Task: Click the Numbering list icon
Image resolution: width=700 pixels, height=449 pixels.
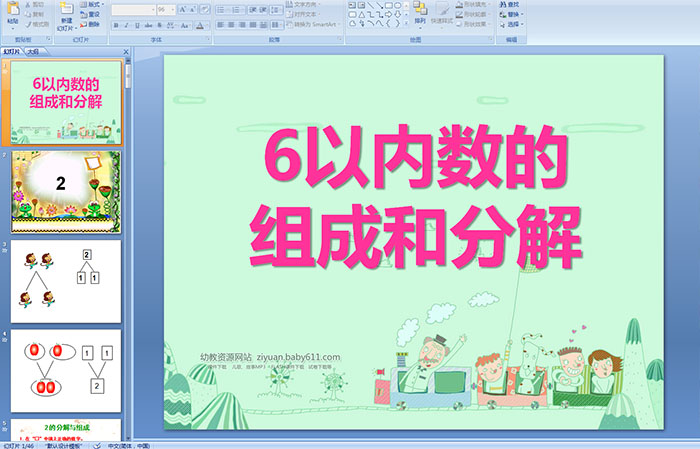Action: [237, 10]
